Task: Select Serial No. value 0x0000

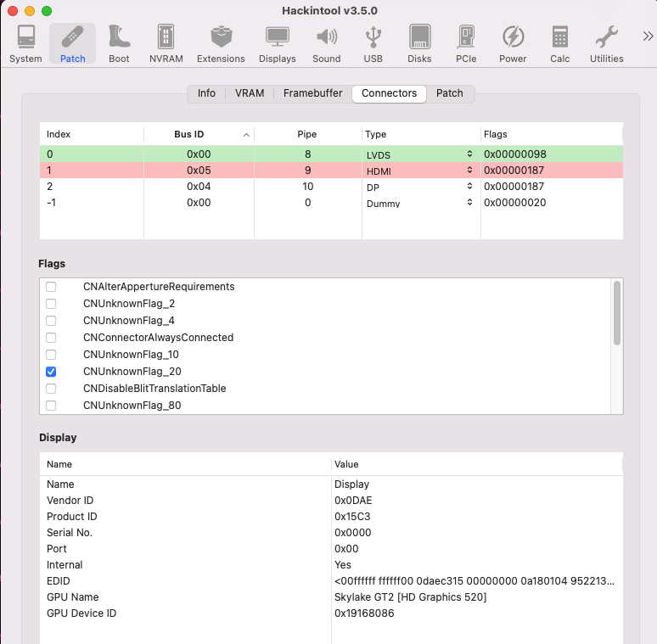Action: point(353,533)
